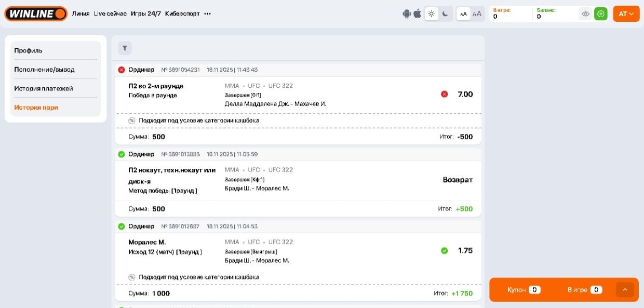This screenshot has height=308, width=644.
Task: Click the green win icon beside 1.75
Action: click(x=444, y=250)
